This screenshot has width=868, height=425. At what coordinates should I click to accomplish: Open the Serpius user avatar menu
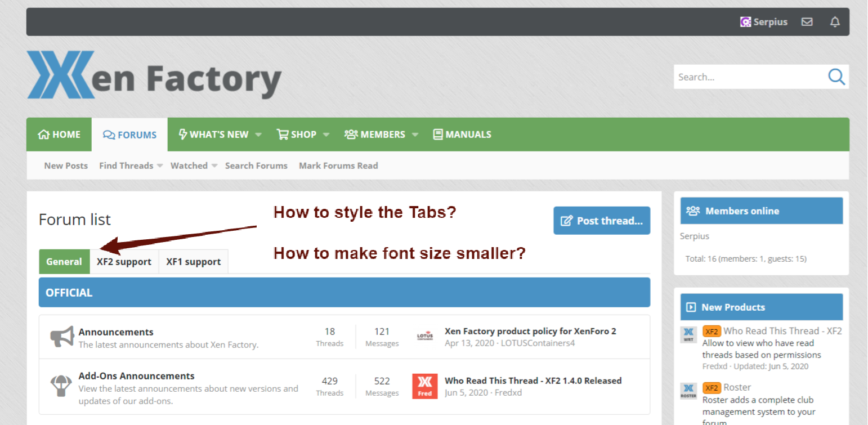tap(745, 22)
